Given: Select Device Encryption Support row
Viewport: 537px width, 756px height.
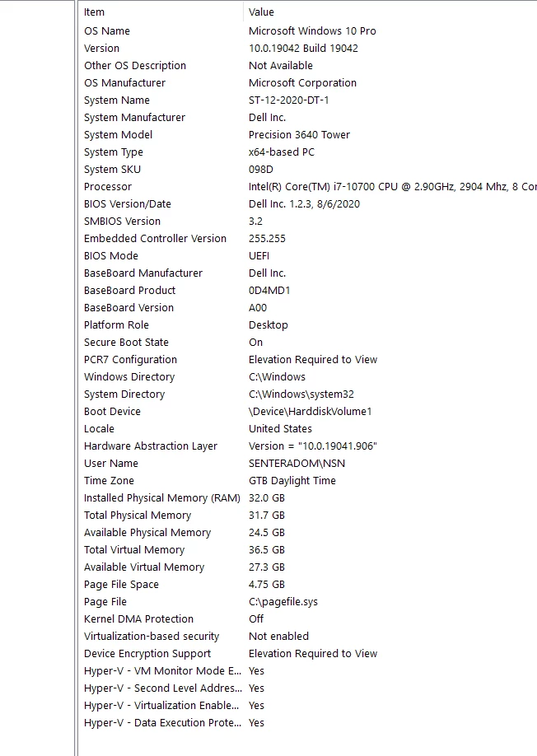Looking at the screenshot, I should (147, 654).
